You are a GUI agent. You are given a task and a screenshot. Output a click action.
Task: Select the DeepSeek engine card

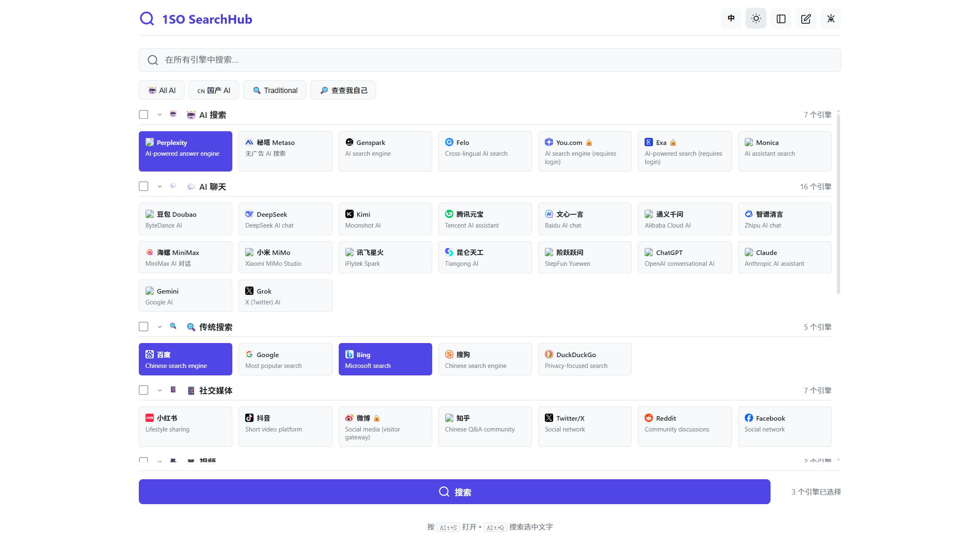click(x=286, y=219)
